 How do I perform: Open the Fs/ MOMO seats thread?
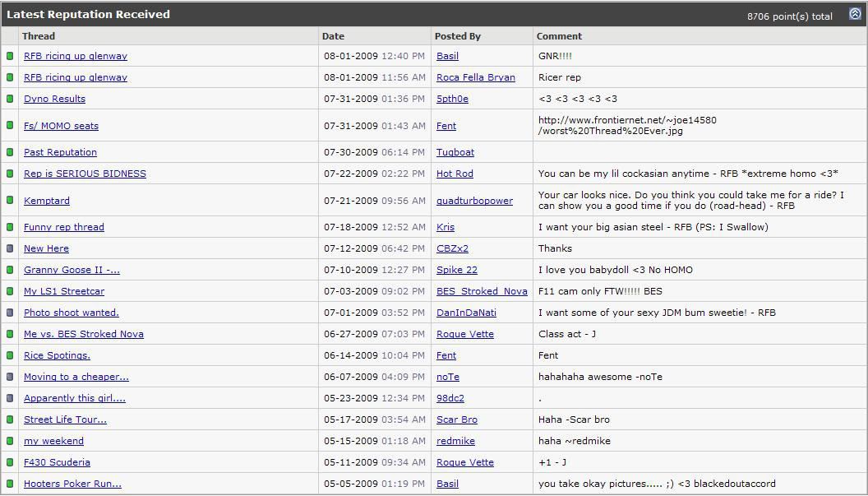pyautogui.click(x=61, y=126)
